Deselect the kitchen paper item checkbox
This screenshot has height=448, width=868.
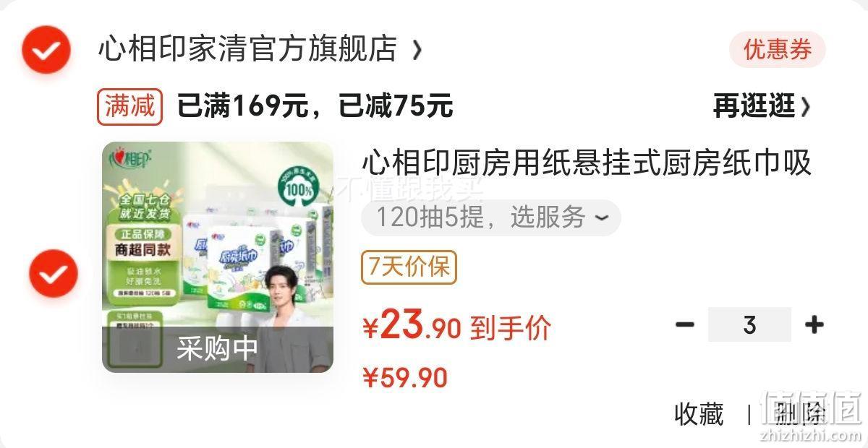click(x=54, y=274)
